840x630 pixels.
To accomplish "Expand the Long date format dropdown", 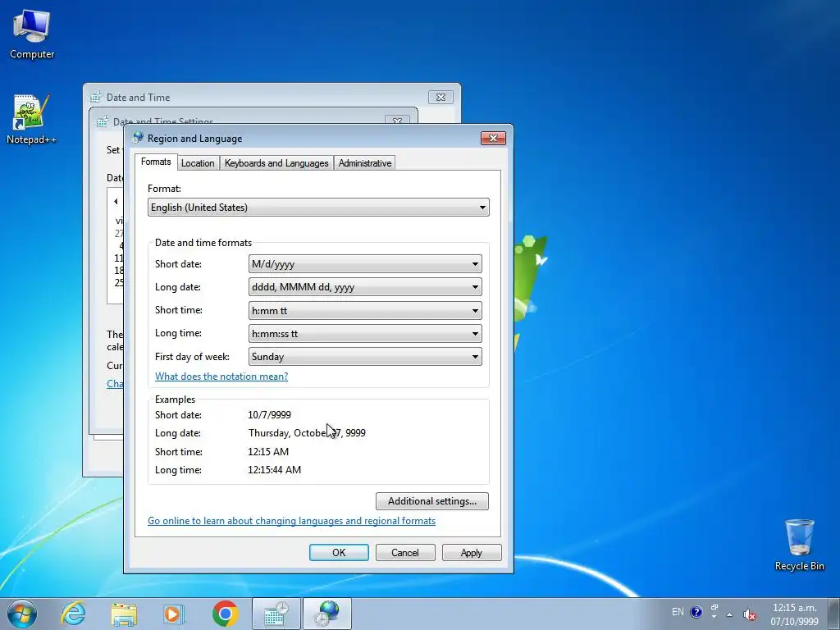I will [365, 287].
